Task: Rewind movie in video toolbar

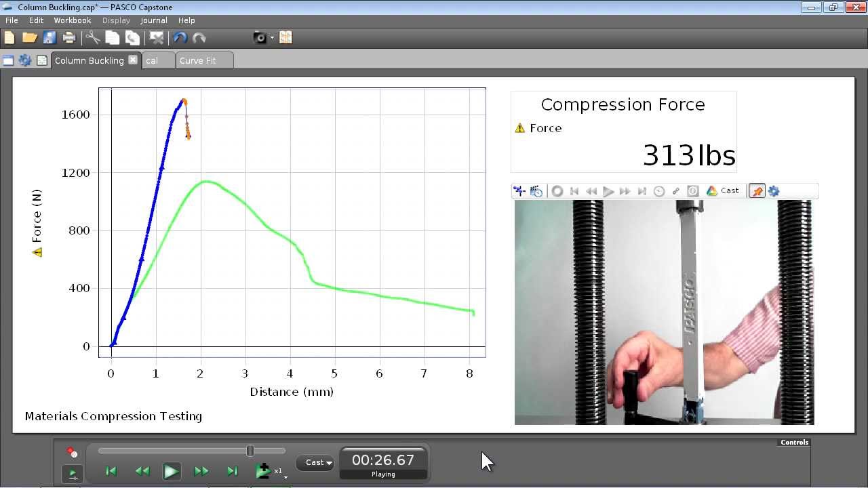Action: coord(591,191)
